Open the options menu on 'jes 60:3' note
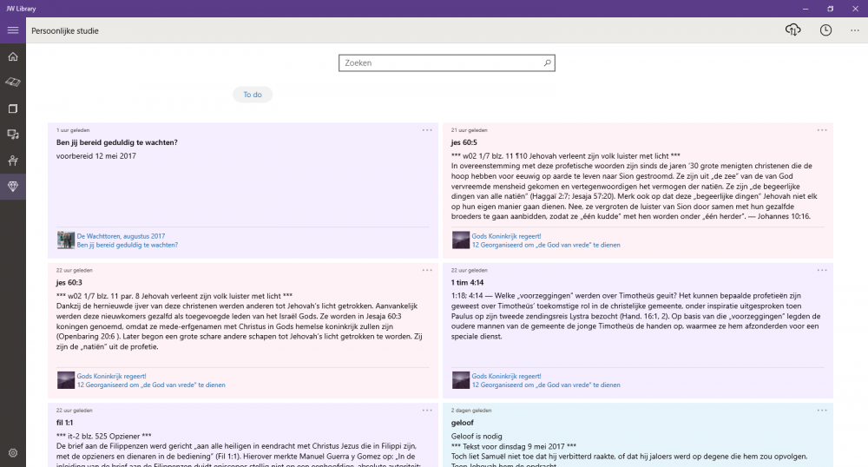This screenshot has width=868, height=467. [x=427, y=270]
